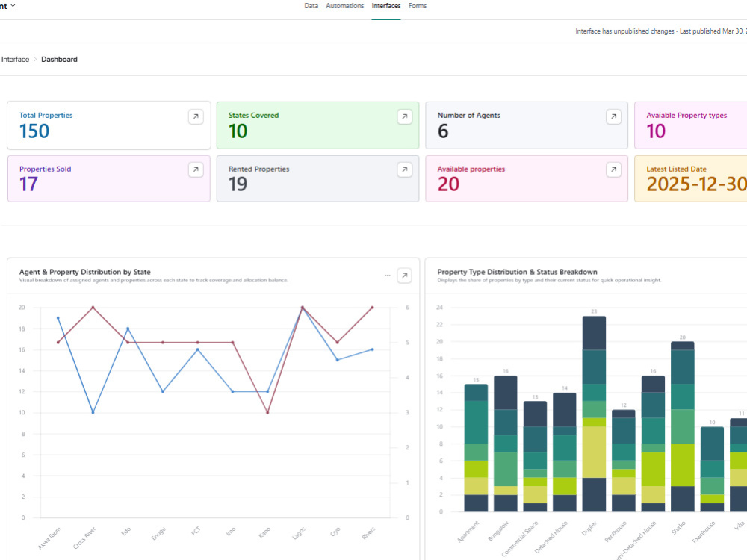Click the Avaiable Property types value 10
Image resolution: width=747 pixels, height=560 pixels.
click(656, 131)
